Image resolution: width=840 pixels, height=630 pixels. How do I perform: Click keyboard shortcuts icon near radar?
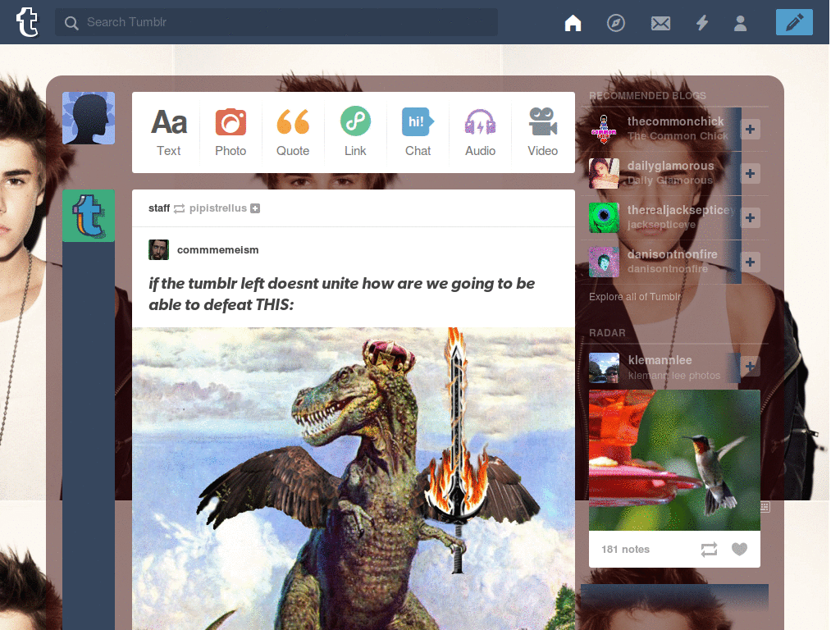pyautogui.click(x=765, y=507)
